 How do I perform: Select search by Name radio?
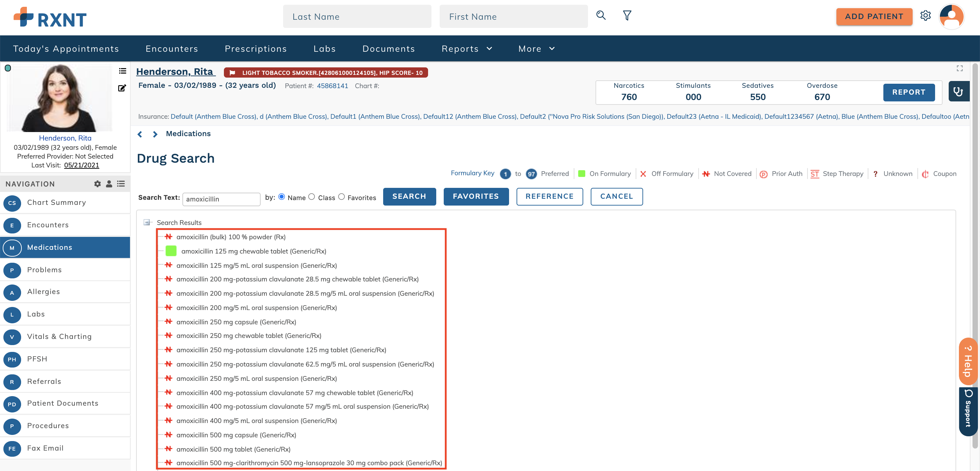coord(281,197)
